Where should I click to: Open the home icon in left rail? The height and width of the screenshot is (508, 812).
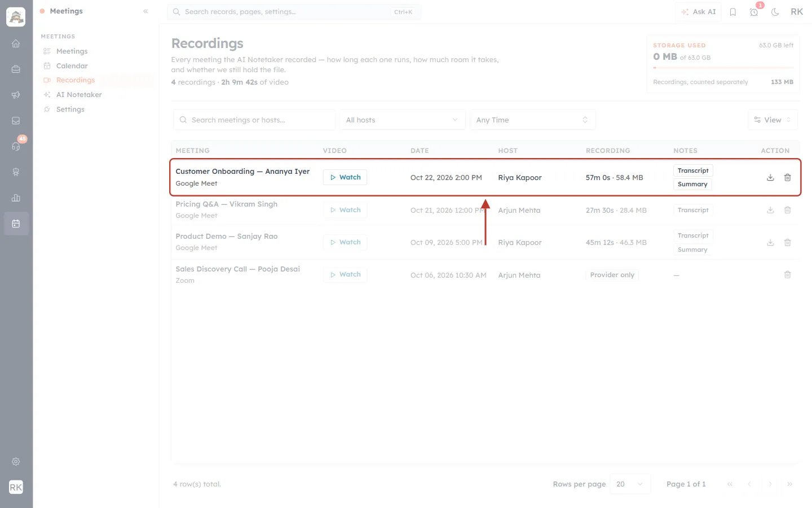(16, 43)
